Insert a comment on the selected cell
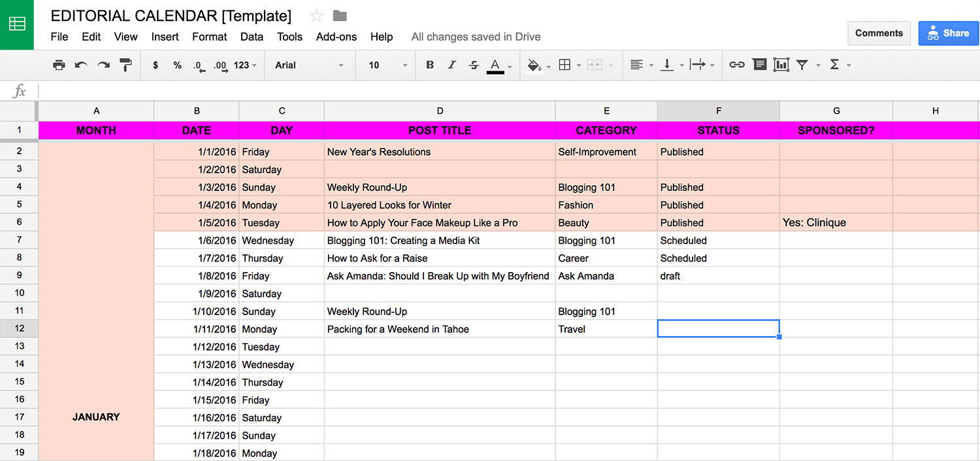 pos(759,65)
